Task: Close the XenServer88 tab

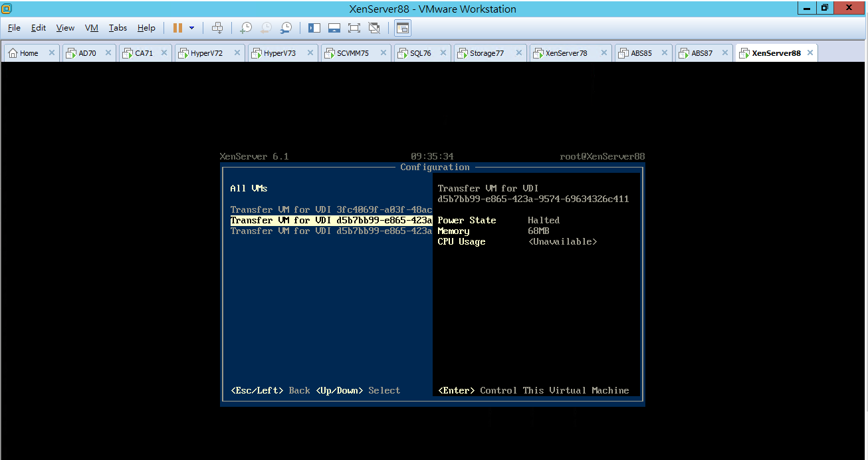Action: [810, 53]
